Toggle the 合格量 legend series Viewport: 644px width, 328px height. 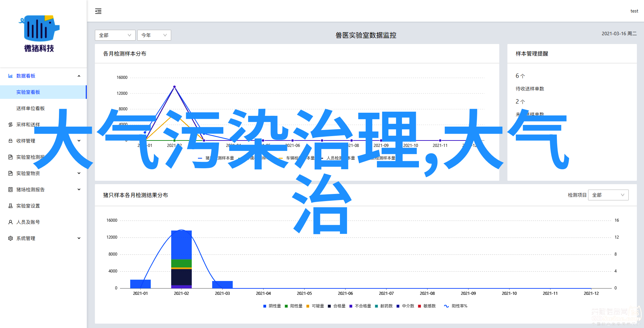(x=337, y=306)
